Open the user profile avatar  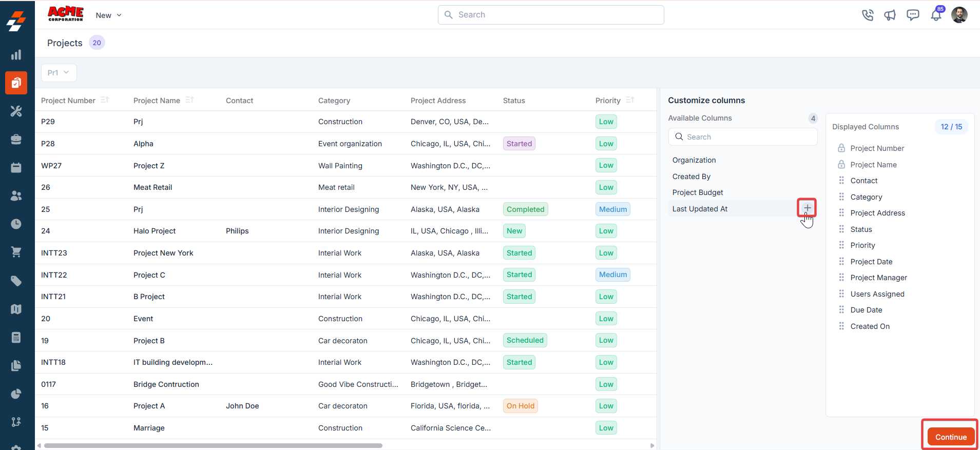click(959, 15)
